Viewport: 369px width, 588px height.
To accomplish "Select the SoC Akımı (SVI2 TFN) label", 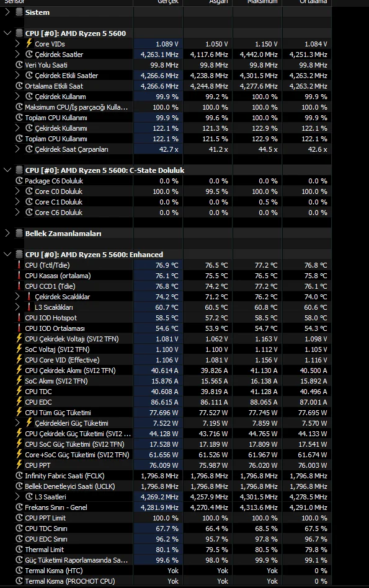I will [56, 380].
